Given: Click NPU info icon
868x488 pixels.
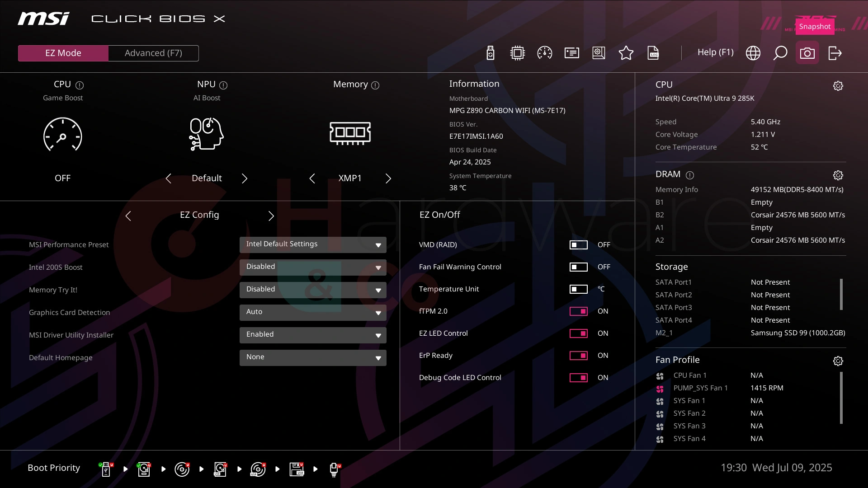Looking at the screenshot, I should (223, 85).
